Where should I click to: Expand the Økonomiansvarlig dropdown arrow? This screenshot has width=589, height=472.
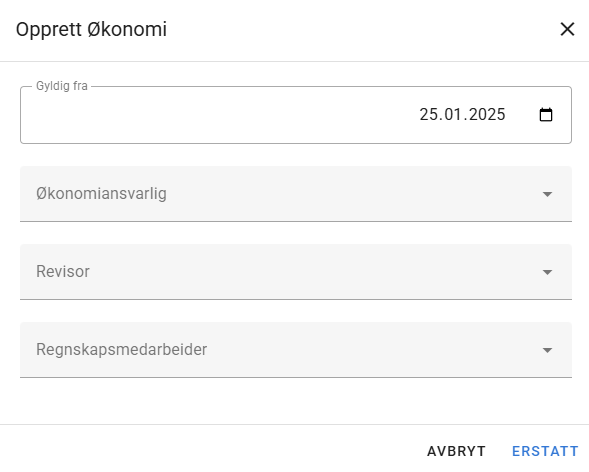point(547,194)
